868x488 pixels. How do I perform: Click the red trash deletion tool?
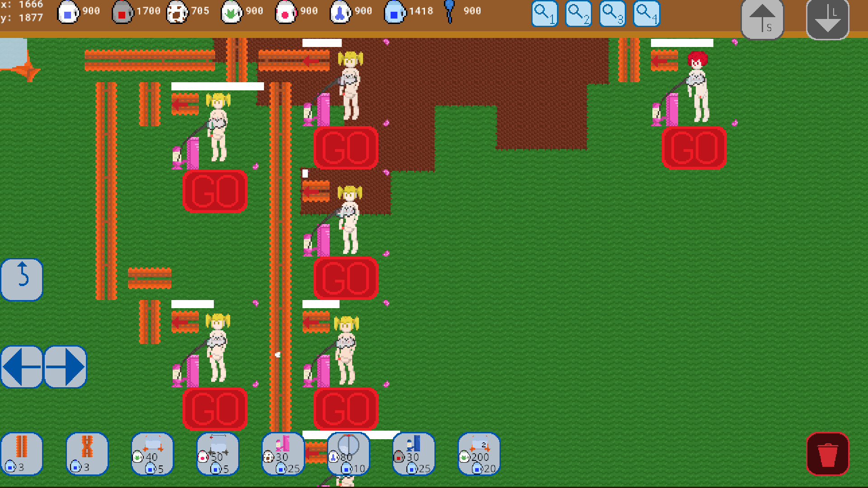click(x=829, y=454)
